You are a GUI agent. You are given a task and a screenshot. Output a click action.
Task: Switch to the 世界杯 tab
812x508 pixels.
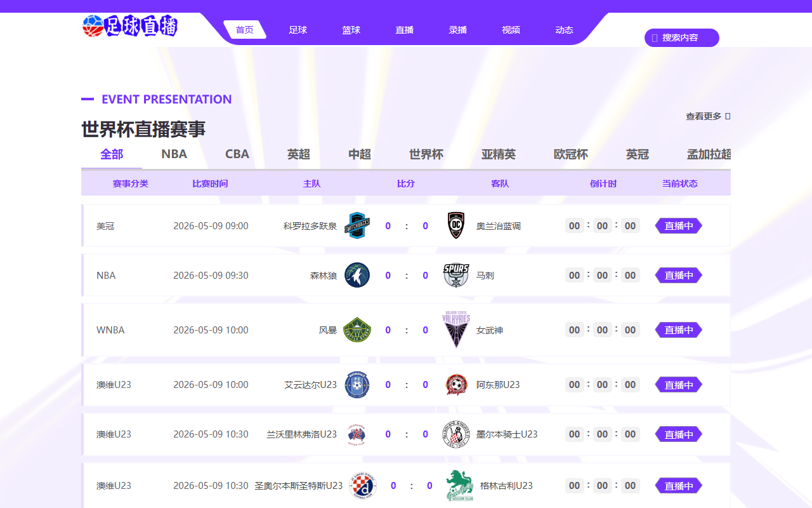point(426,154)
